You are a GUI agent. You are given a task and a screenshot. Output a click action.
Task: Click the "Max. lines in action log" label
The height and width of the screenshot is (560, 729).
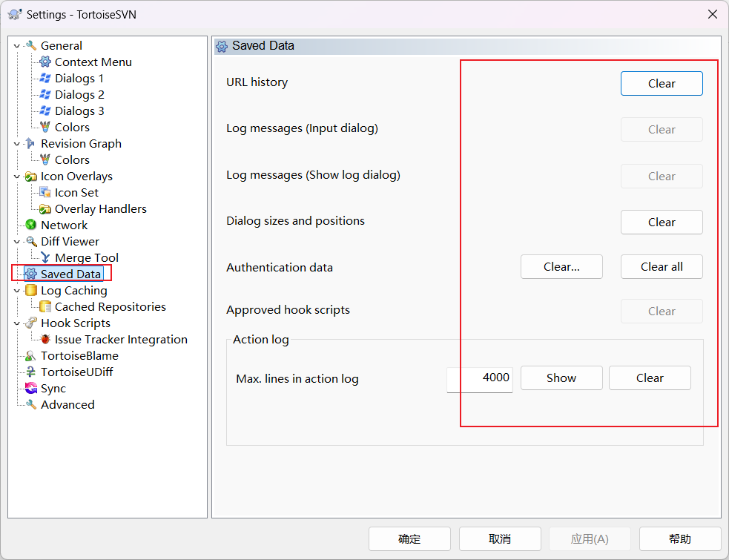coord(297,378)
